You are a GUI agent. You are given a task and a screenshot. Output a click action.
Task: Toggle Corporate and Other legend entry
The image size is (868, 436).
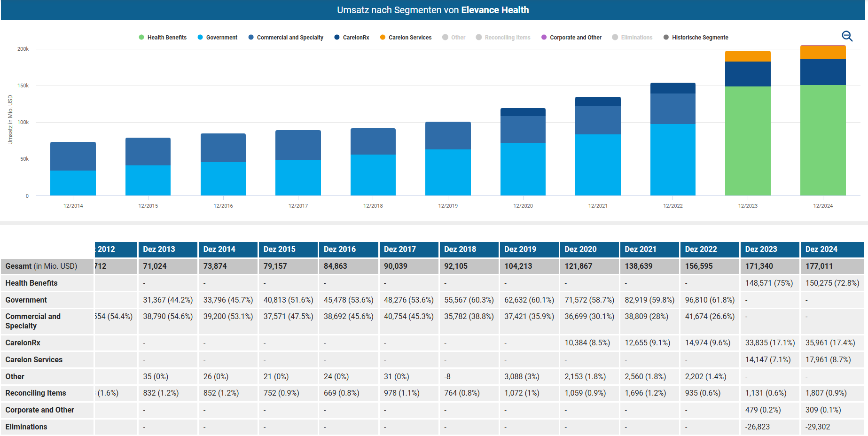pyautogui.click(x=575, y=38)
